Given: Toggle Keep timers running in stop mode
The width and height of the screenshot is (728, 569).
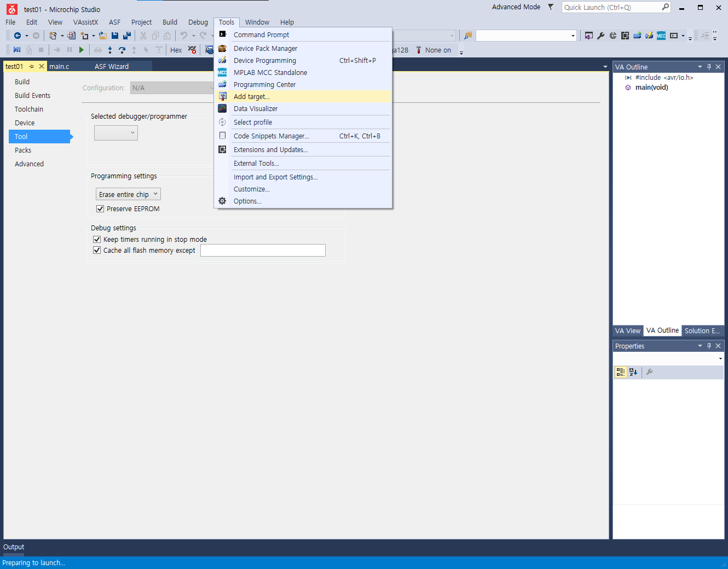Looking at the screenshot, I should coord(97,239).
